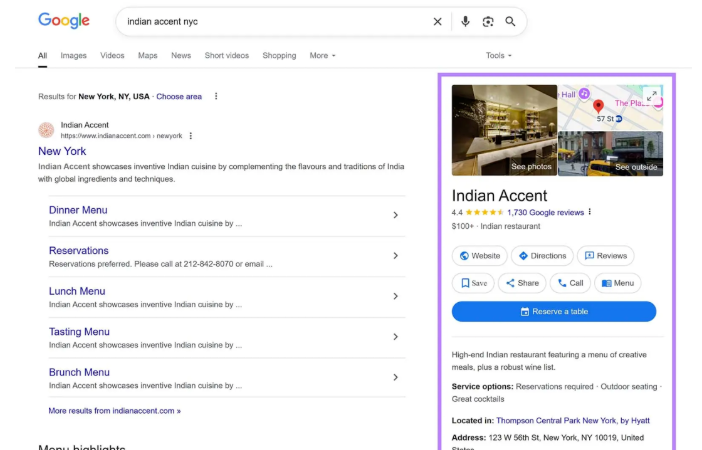Click the Directions button

click(x=542, y=256)
